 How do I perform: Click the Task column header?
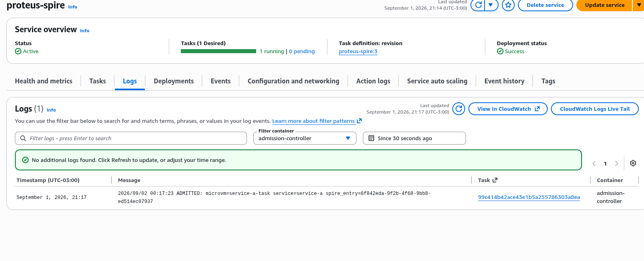coord(487,180)
